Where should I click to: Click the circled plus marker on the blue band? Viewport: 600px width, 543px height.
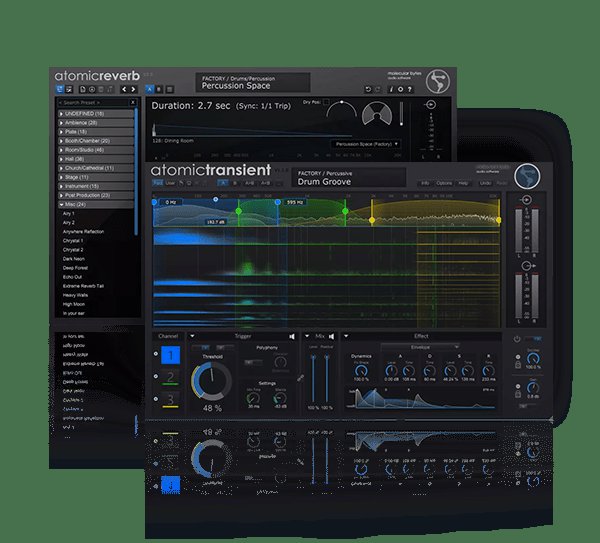[x=216, y=199]
